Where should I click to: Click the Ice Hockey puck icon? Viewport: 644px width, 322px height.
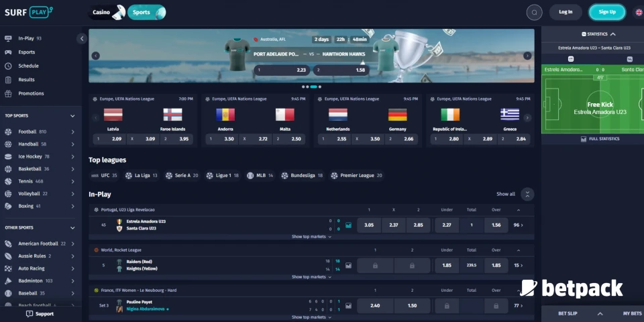[x=8, y=156]
